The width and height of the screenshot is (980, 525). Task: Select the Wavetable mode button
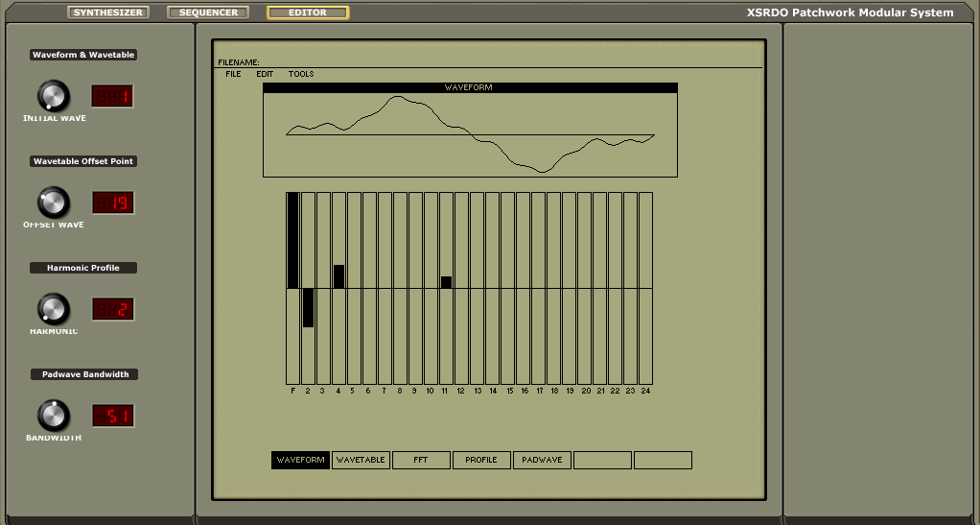click(361, 461)
